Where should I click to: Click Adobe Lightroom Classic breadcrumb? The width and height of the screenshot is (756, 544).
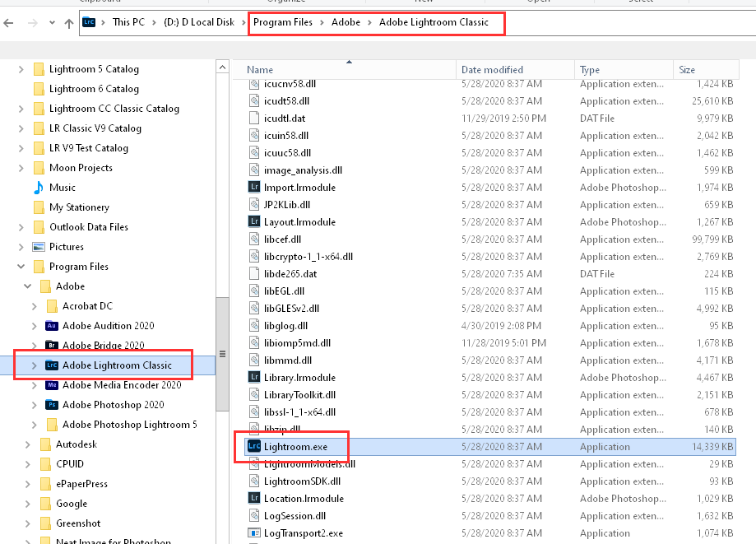coord(434,22)
